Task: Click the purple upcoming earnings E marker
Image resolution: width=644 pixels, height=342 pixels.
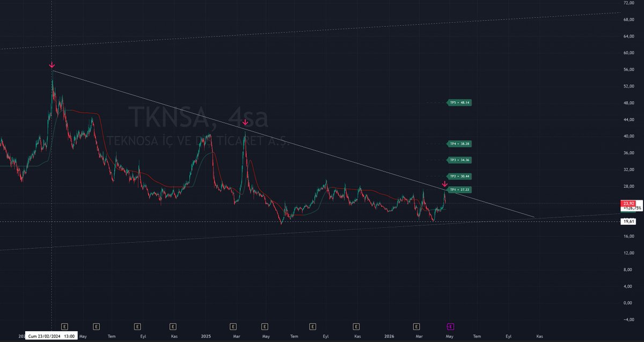Action: tap(451, 326)
